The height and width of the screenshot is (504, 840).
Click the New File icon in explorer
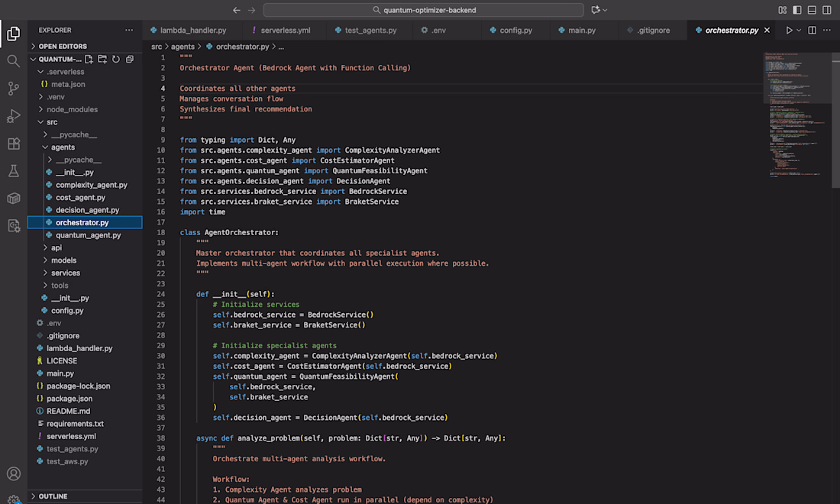[89, 59]
